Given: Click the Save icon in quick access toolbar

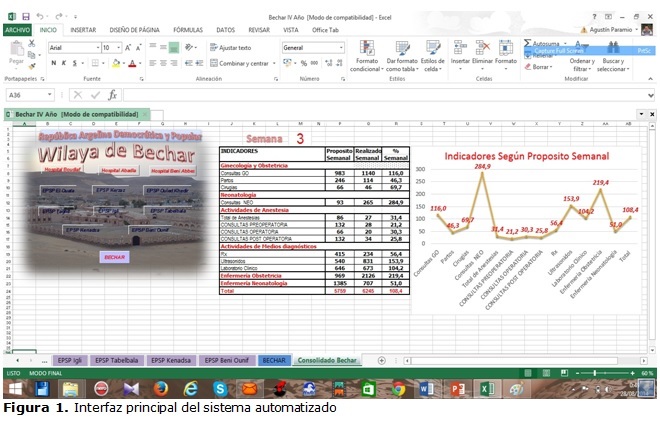Looking at the screenshot, I should (24, 16).
